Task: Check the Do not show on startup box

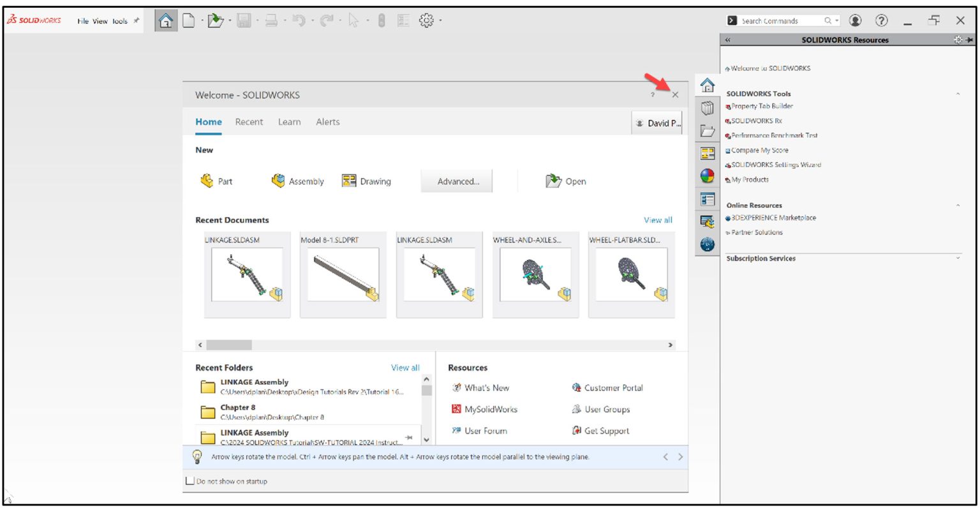Action: coord(189,481)
